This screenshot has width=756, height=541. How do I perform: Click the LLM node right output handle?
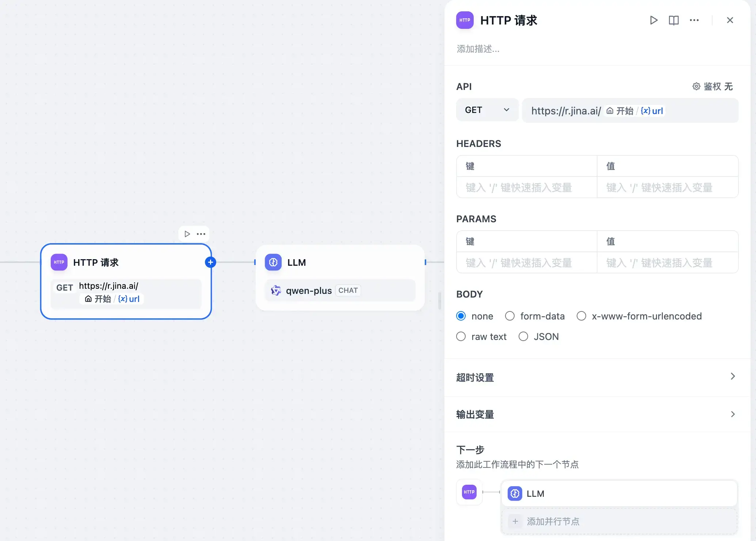[425, 262]
